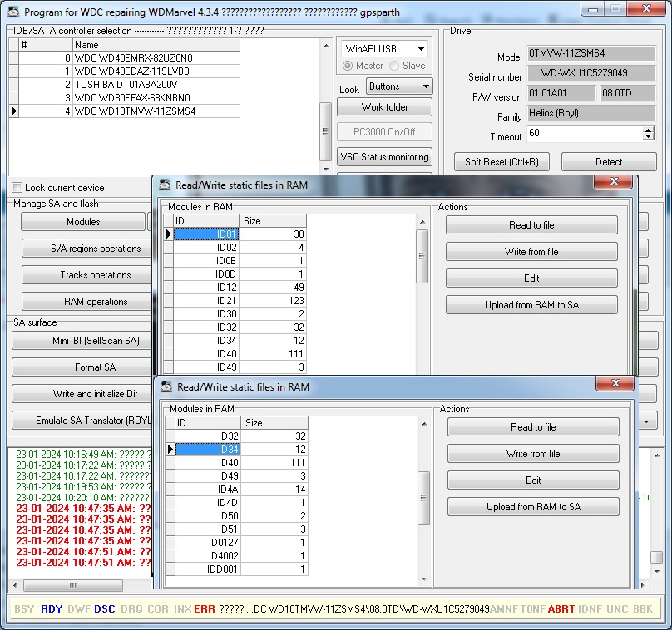Click Emulate SA Translator (ROYL) button
Screen dimensions: 672x630
(82, 421)
